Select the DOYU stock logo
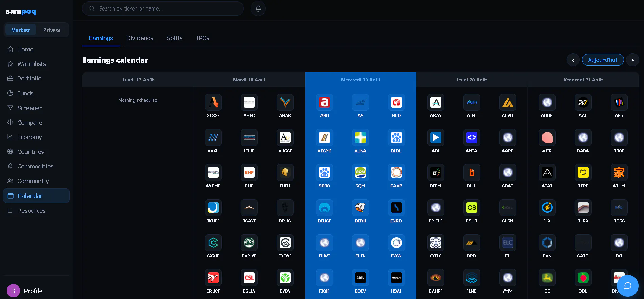This screenshot has width=644, height=299. pyautogui.click(x=361, y=208)
